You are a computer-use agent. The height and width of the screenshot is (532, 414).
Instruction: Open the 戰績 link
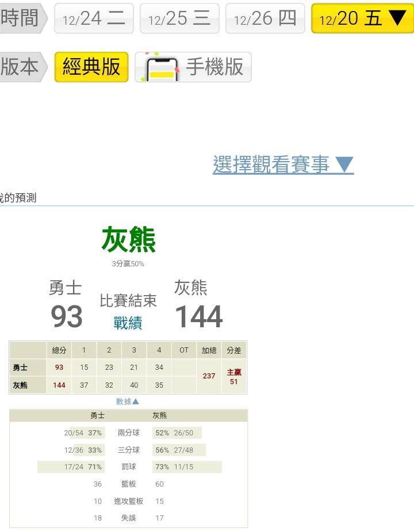(128, 323)
